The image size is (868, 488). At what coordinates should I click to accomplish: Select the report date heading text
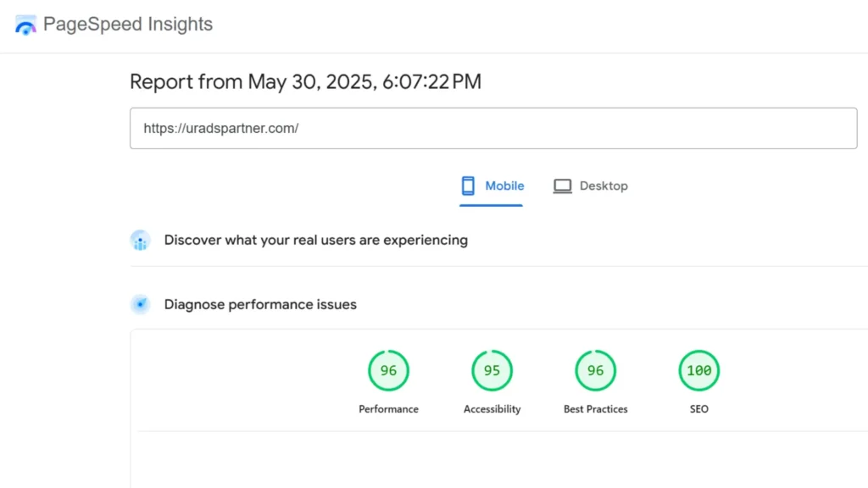305,82
